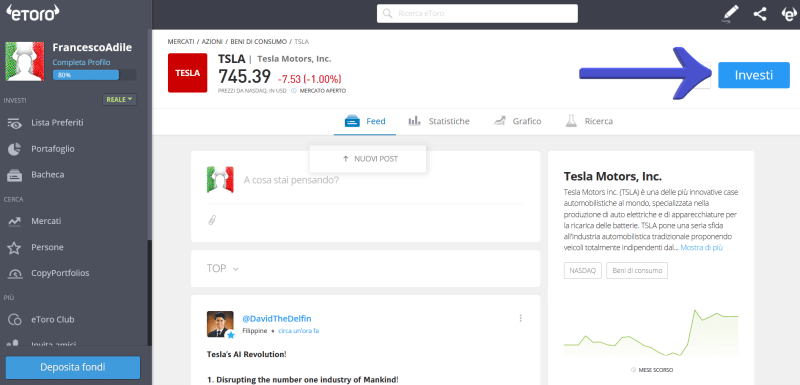Click the NUOVI POST notification pill
800x385 pixels.
click(x=368, y=159)
